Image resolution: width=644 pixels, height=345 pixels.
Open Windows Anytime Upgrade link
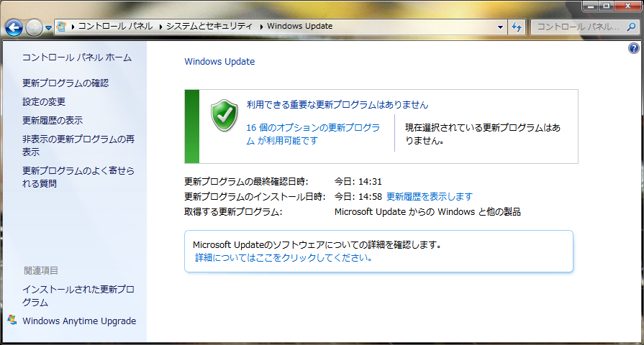(x=79, y=321)
